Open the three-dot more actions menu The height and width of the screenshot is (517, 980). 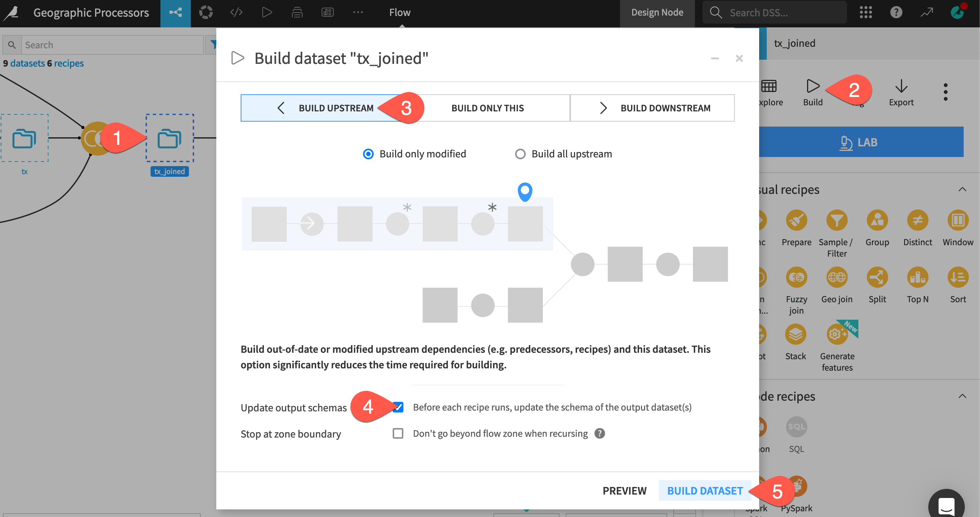pyautogui.click(x=945, y=92)
